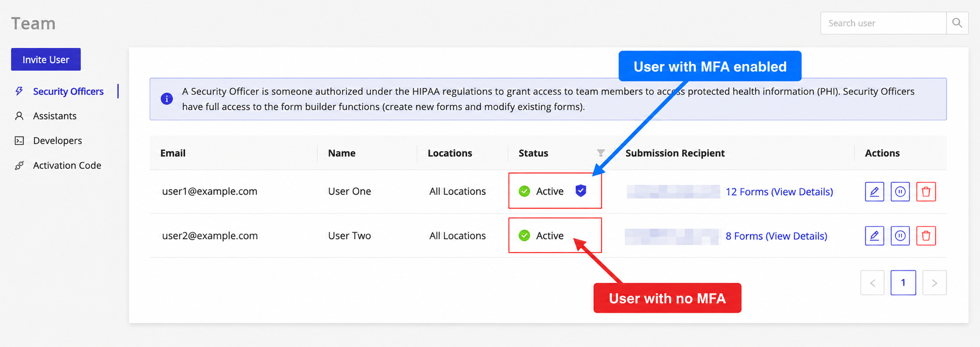Suspend user2@example.com with pause icon

coord(900,235)
